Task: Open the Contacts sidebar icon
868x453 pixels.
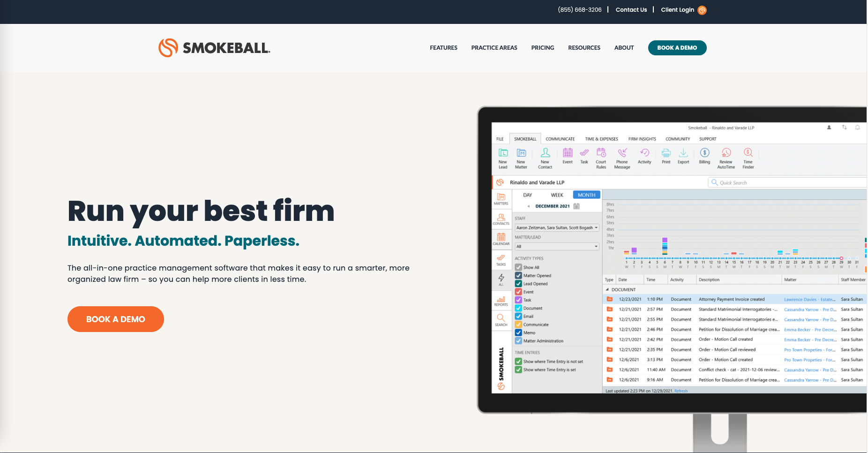Action: pos(501,219)
